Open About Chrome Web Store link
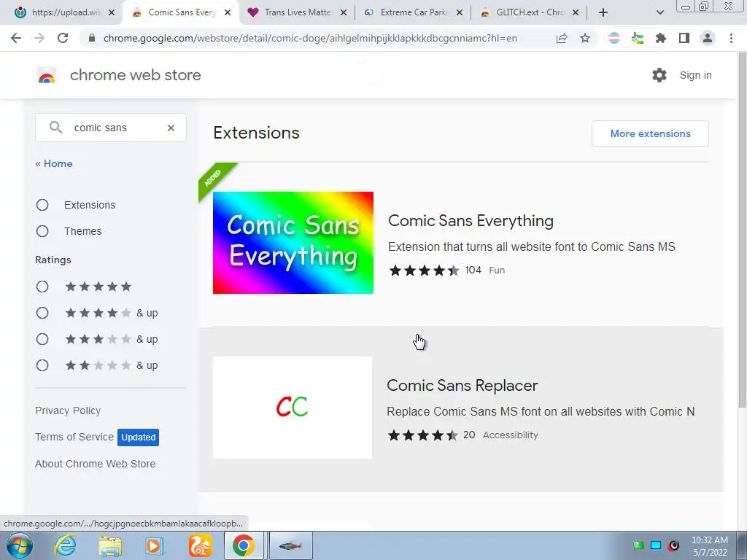This screenshot has width=747, height=560. click(96, 463)
